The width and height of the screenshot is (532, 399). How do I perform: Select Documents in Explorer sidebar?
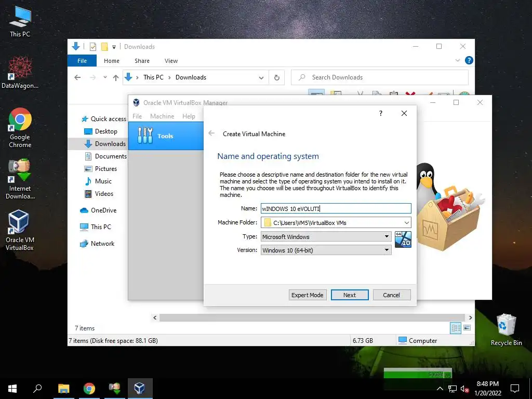(x=106, y=156)
